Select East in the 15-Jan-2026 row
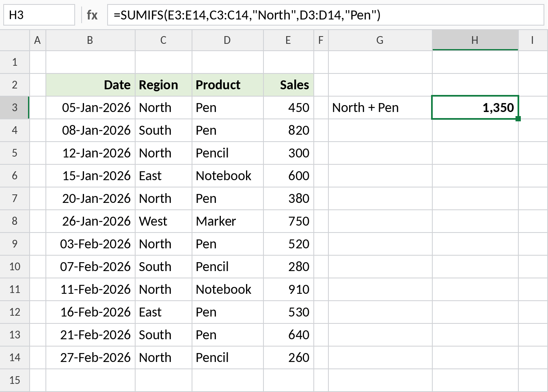The width and height of the screenshot is (548, 392). [164, 176]
